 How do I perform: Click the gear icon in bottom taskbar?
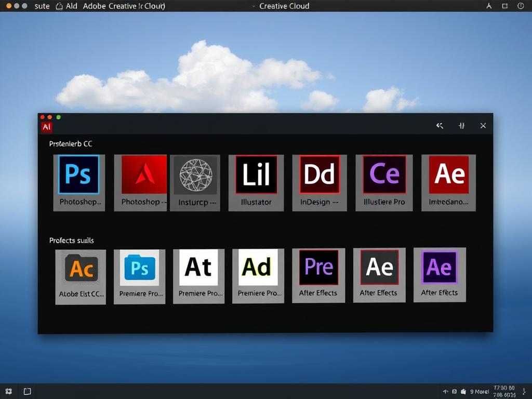pos(9,391)
